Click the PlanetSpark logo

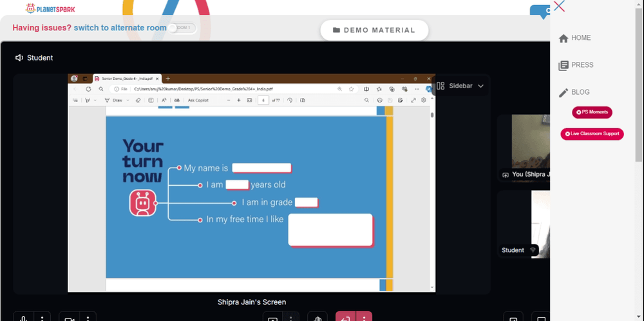click(x=50, y=8)
